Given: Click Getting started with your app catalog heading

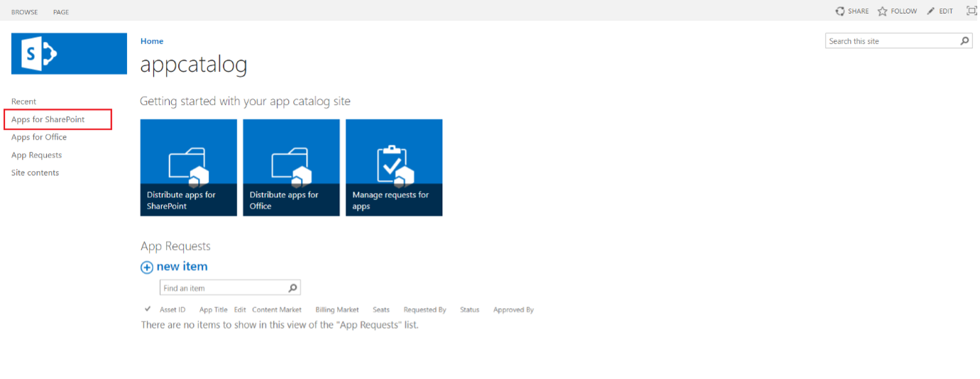Looking at the screenshot, I should point(245,101).
